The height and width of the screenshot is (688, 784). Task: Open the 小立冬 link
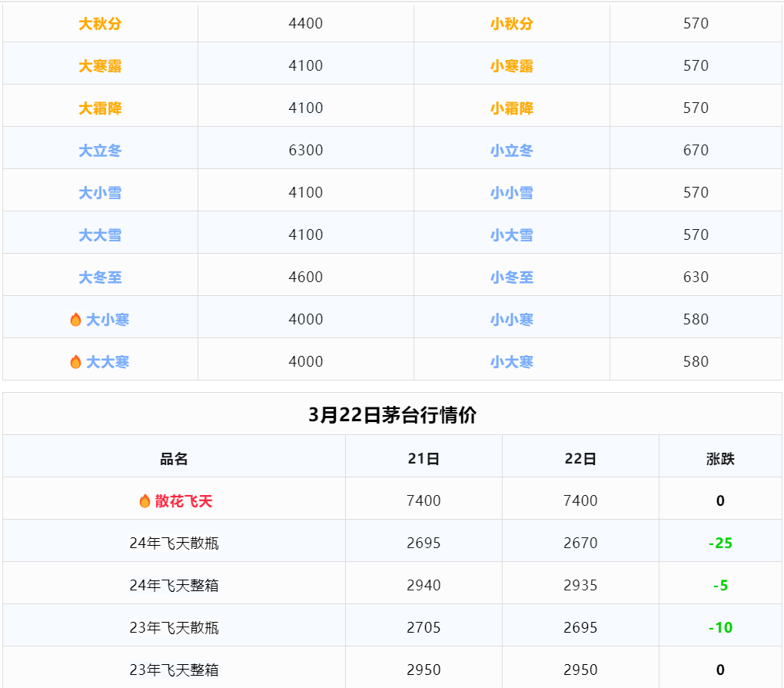point(511,151)
